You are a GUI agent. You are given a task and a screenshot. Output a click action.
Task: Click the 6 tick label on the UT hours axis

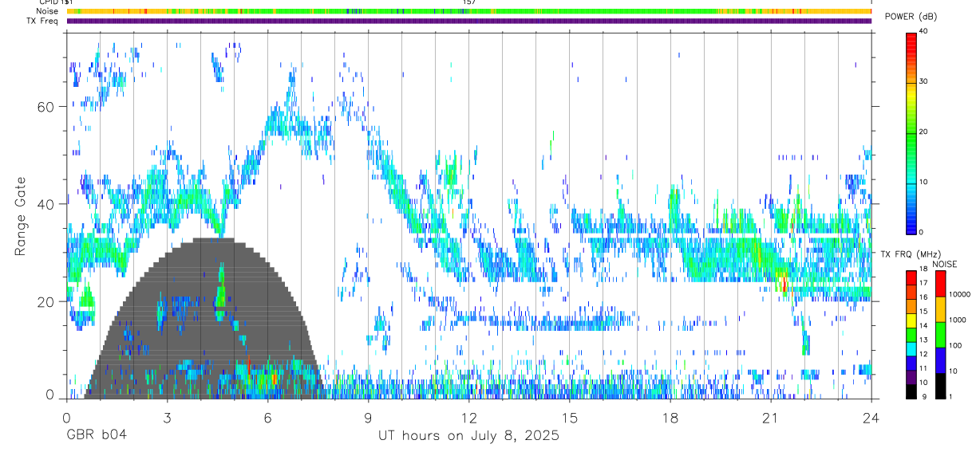click(x=267, y=417)
